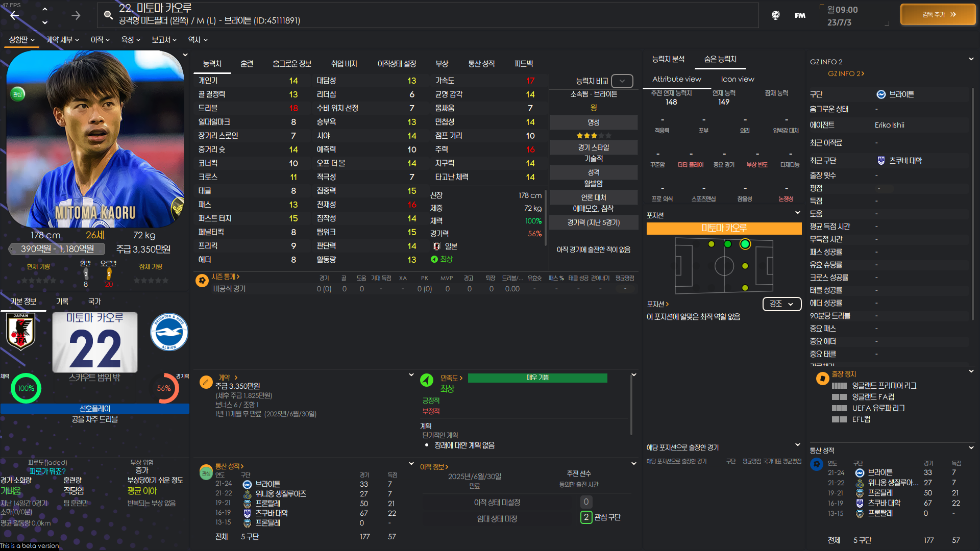The width and height of the screenshot is (980, 551).
Task: Open the 강조 highlight dropdown
Action: click(x=781, y=304)
